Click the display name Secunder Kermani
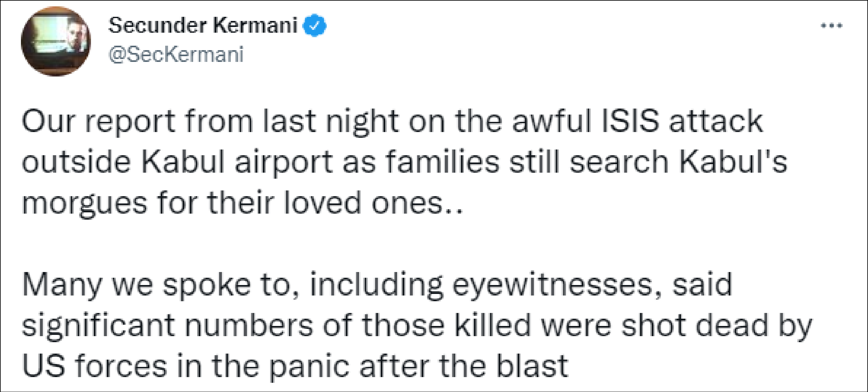 (x=203, y=26)
